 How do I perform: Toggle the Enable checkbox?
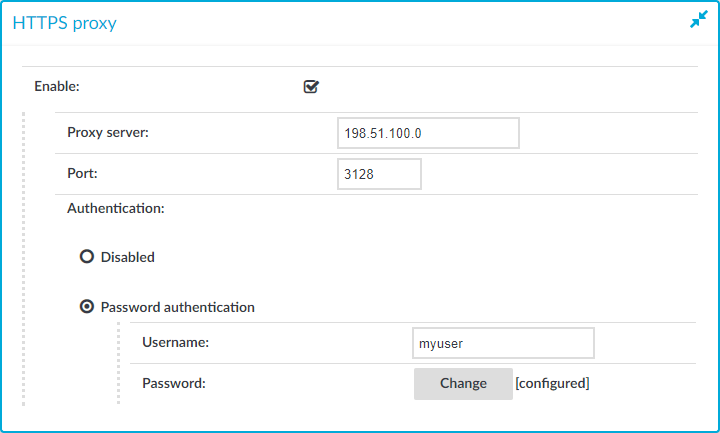coord(311,86)
